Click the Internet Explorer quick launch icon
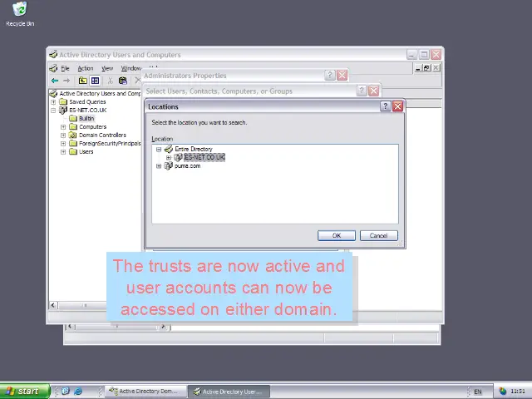The width and height of the screenshot is (532, 399). [x=78, y=391]
